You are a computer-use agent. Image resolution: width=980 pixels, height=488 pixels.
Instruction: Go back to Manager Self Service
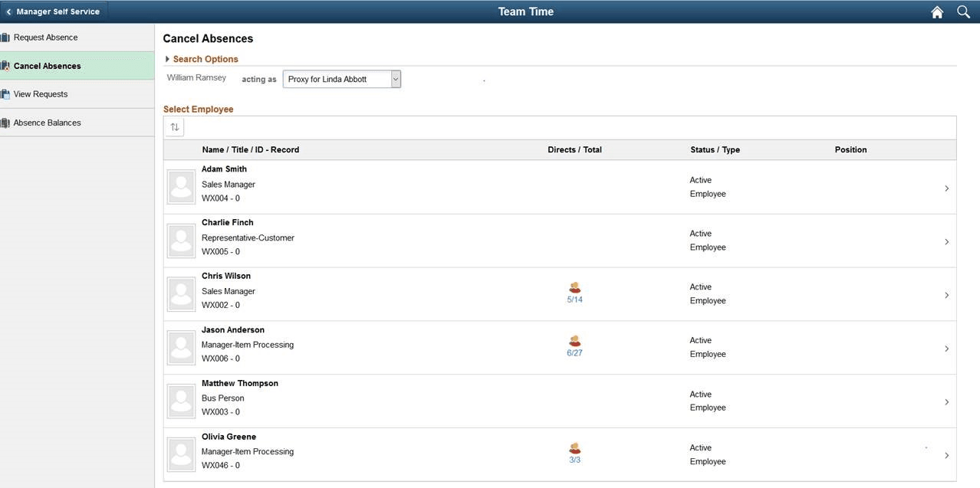[54, 11]
